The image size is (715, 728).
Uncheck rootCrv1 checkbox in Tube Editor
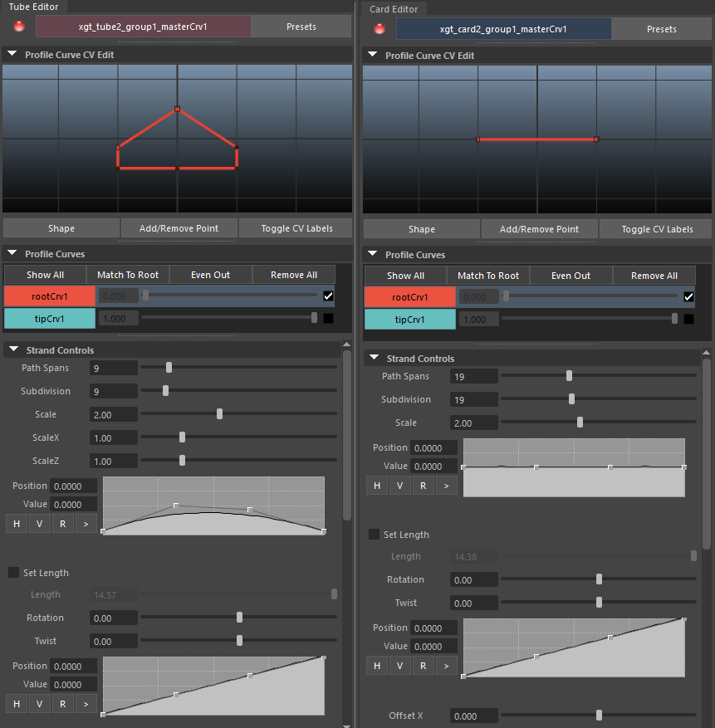(x=328, y=296)
